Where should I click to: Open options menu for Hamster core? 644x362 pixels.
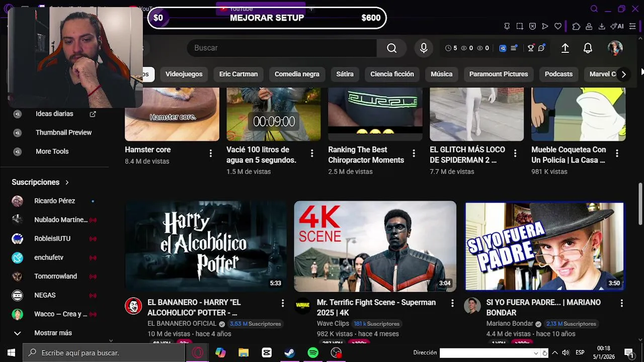pyautogui.click(x=210, y=153)
